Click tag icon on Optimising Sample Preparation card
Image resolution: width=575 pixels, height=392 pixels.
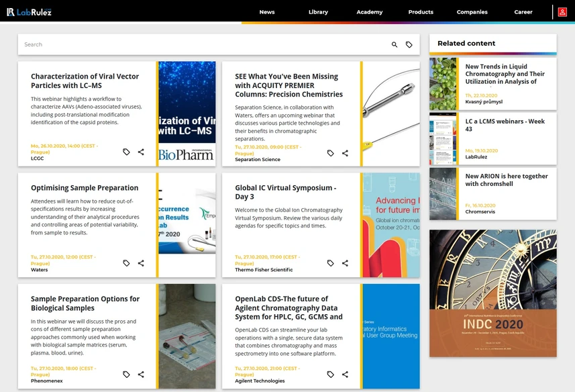coord(126,263)
